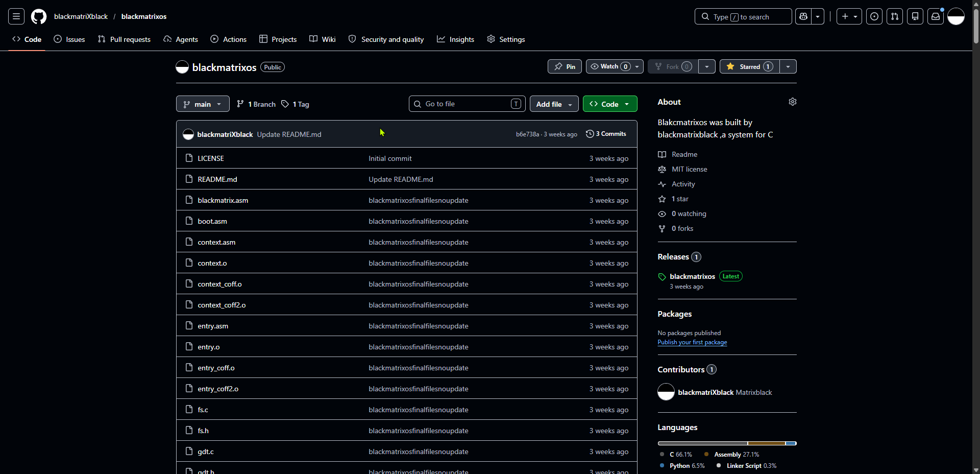Toggle the Starred button
The height and width of the screenshot is (474, 980).
(x=750, y=66)
